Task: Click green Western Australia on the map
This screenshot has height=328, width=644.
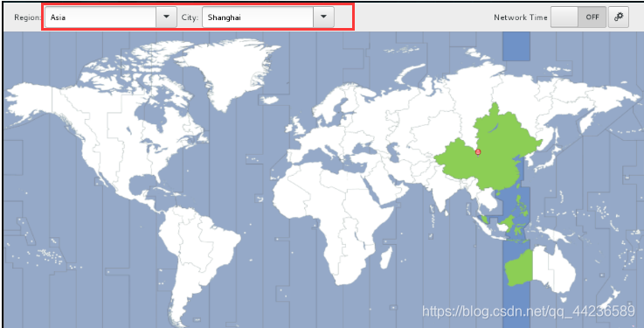Action: 518,267
